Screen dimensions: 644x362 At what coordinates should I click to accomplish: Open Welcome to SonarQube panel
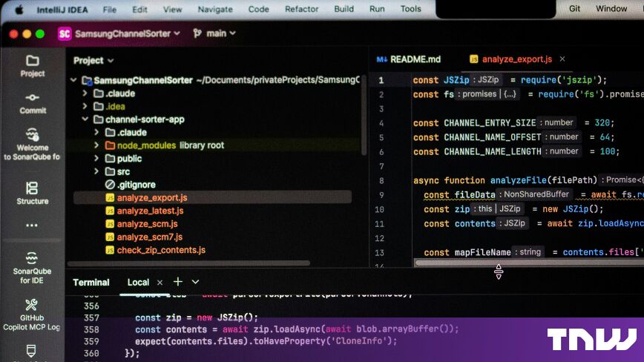pos(32,145)
